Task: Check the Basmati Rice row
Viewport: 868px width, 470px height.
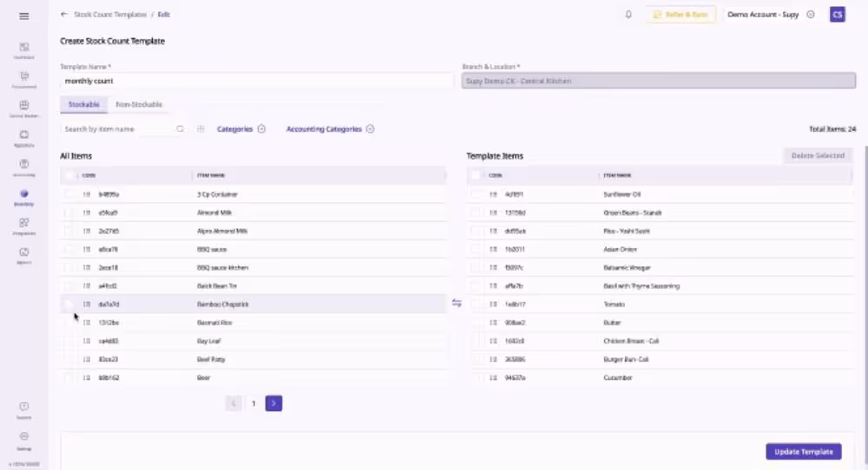Action: tap(69, 323)
